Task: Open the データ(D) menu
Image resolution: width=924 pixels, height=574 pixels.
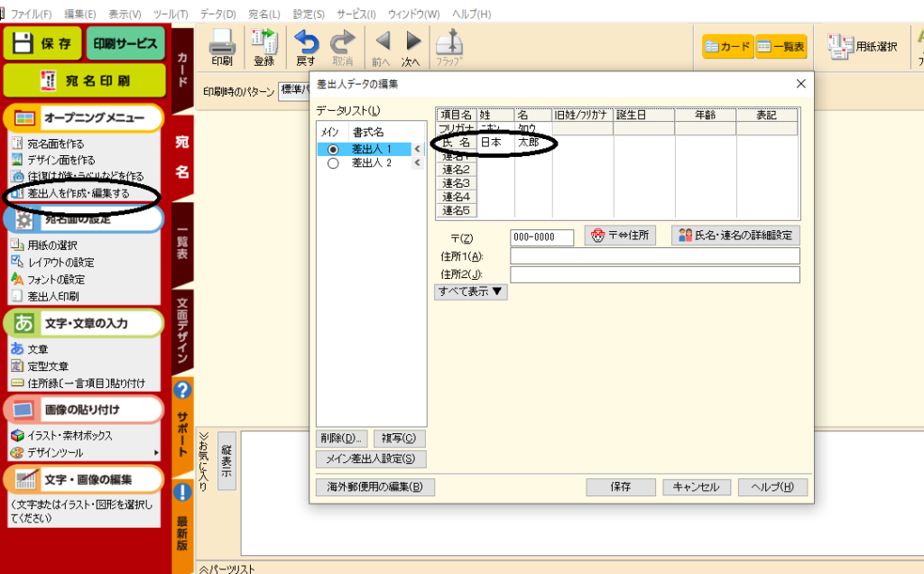Action: [217, 14]
